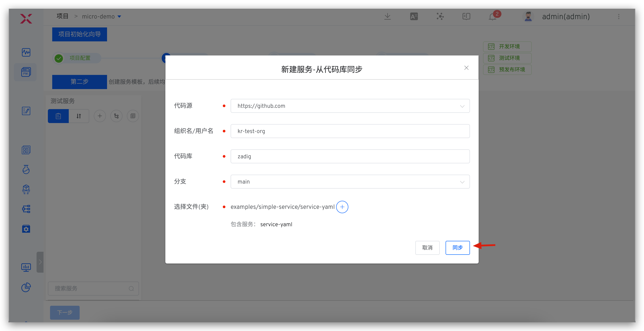Open the notifications bell with badge 2
This screenshot has width=644, height=331.
[492, 17]
